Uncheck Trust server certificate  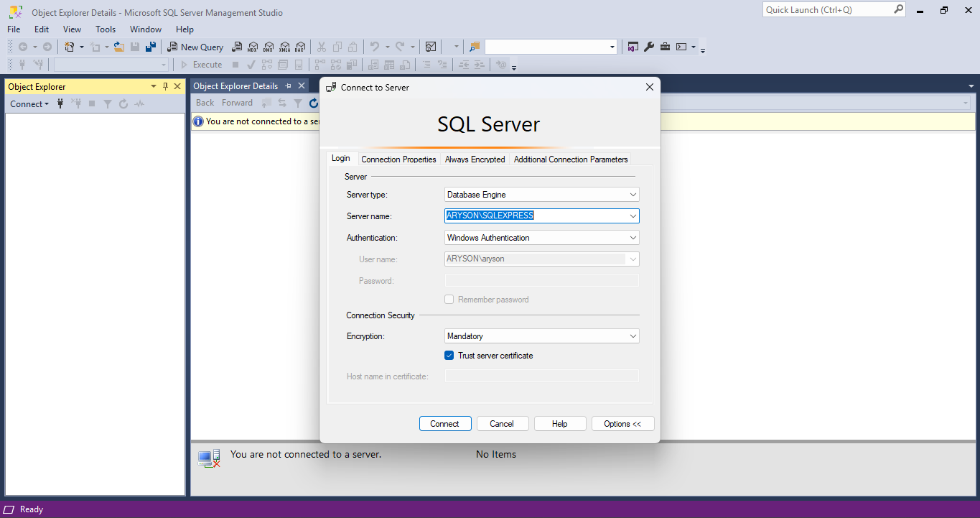click(449, 356)
